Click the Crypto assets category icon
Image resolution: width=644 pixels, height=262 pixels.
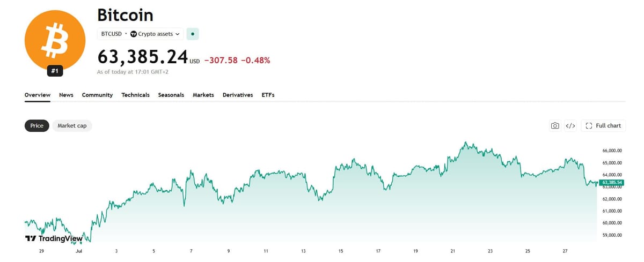[134, 34]
